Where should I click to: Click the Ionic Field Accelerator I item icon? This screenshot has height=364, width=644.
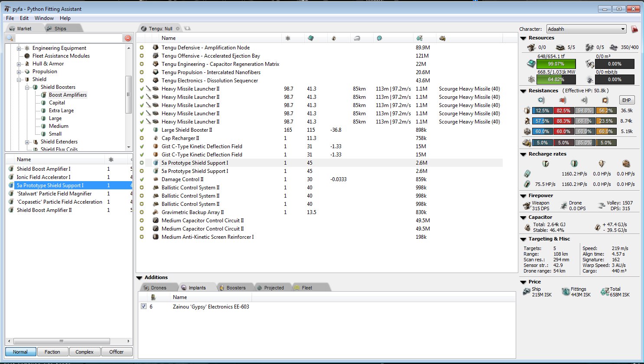point(11,177)
